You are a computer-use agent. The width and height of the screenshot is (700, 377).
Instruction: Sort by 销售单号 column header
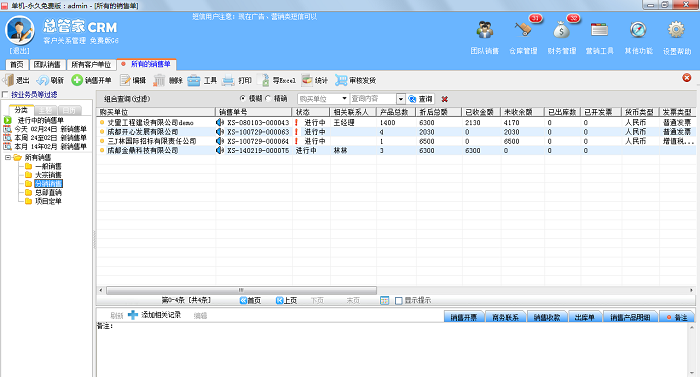[x=254, y=112]
